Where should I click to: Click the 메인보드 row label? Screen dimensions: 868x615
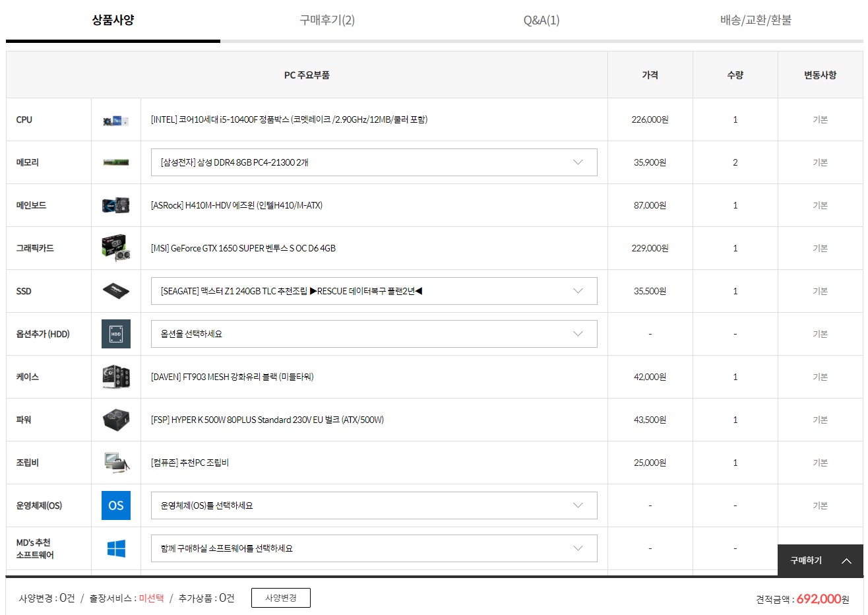[31, 205]
